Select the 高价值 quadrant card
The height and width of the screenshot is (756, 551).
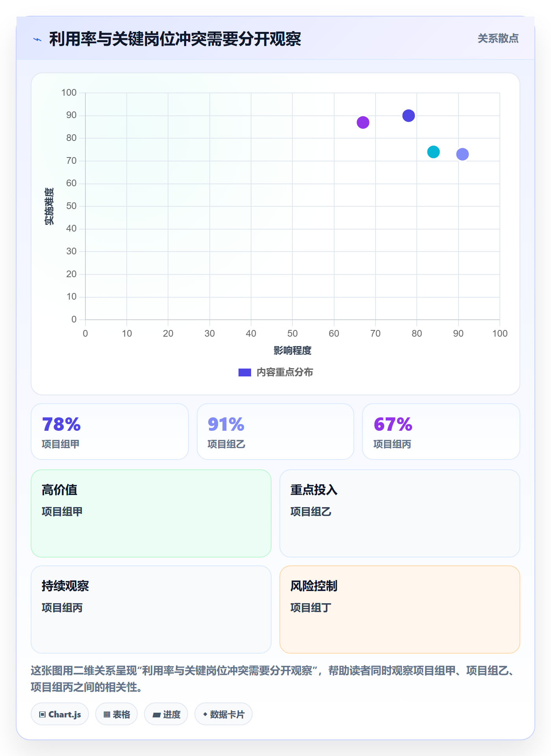coord(151,513)
